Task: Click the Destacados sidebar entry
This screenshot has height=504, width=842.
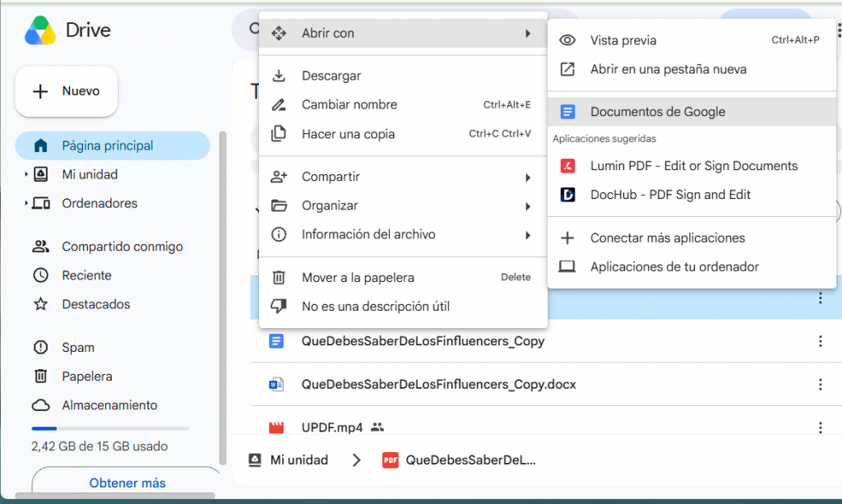Action: (x=96, y=304)
